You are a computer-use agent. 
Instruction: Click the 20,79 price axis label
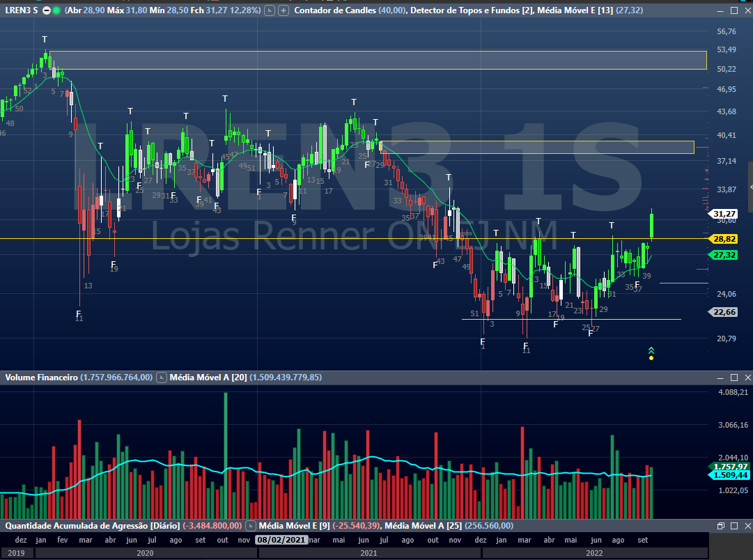pyautogui.click(x=726, y=339)
